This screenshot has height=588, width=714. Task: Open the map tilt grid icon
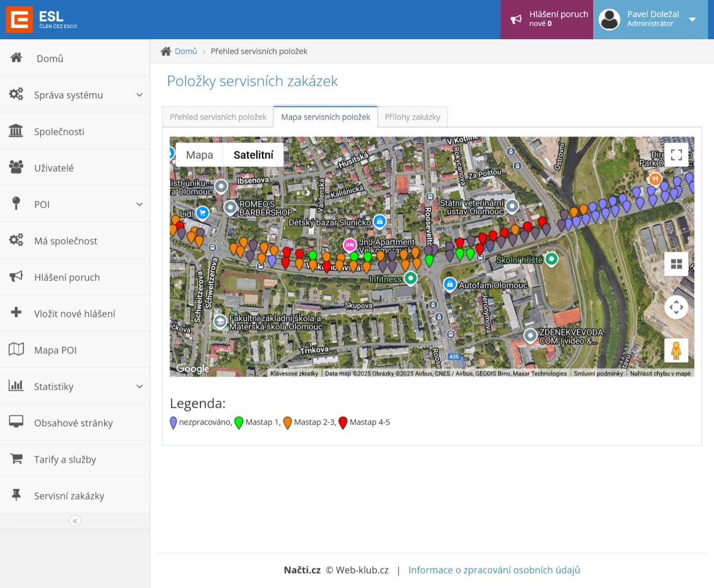(676, 264)
